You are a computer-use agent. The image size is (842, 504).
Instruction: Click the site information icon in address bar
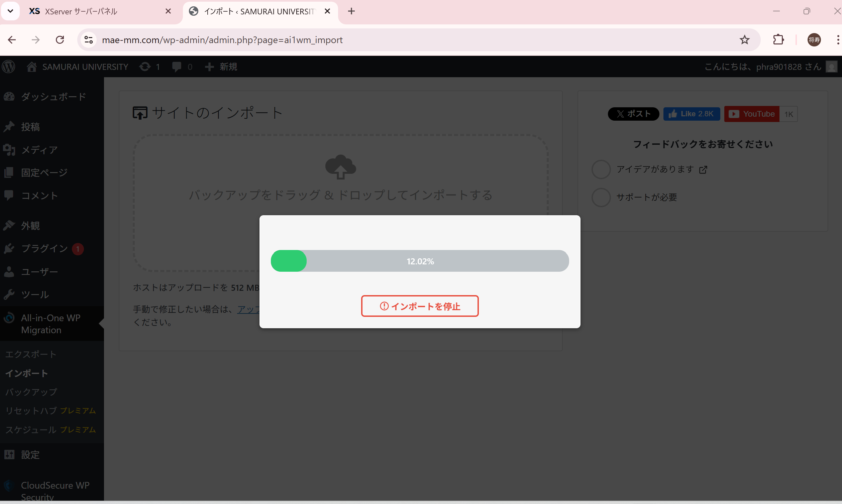tap(89, 40)
